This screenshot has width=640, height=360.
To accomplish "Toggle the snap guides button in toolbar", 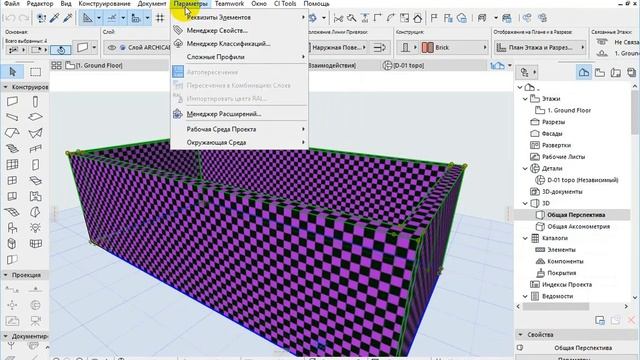I will point(111,18).
